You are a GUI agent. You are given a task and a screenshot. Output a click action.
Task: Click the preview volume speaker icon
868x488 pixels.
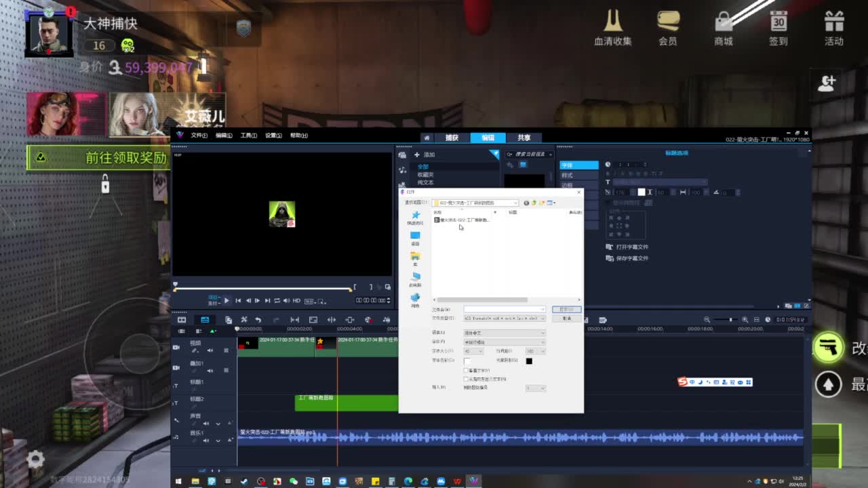point(286,300)
